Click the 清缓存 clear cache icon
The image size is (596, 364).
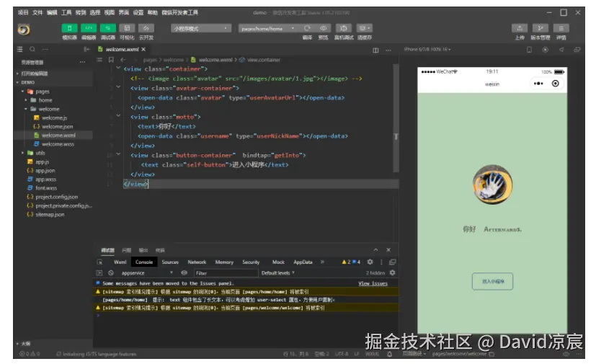365,28
